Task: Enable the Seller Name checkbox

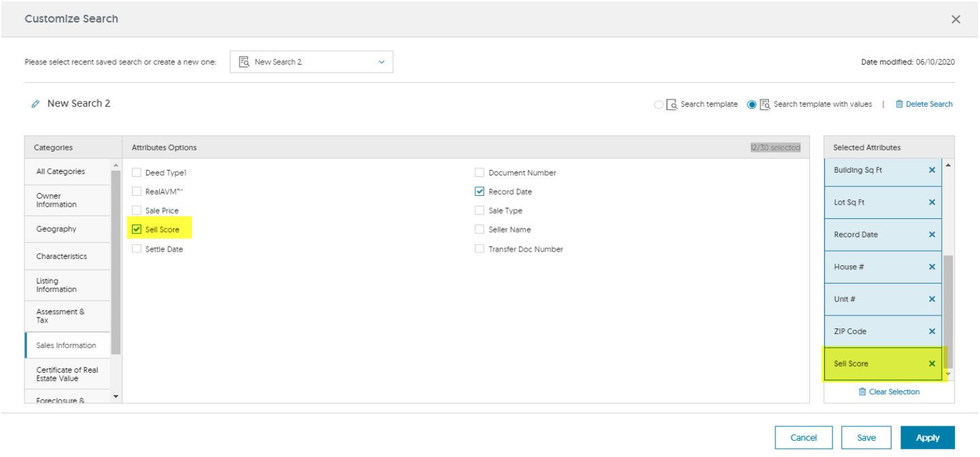Action: coord(479,230)
